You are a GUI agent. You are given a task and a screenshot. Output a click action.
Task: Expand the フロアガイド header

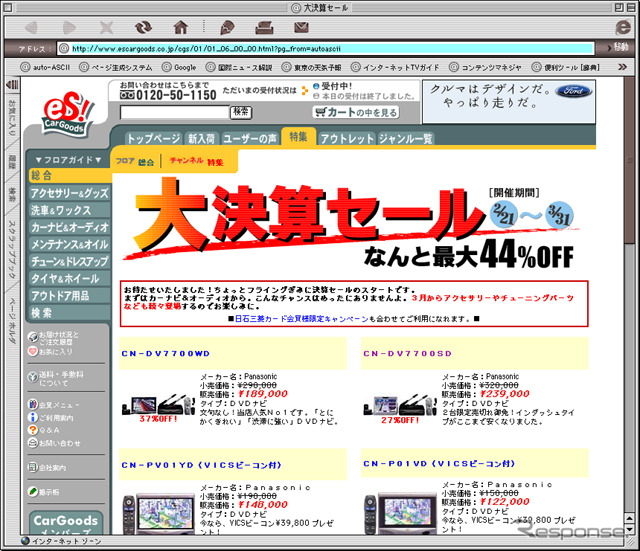click(68, 160)
